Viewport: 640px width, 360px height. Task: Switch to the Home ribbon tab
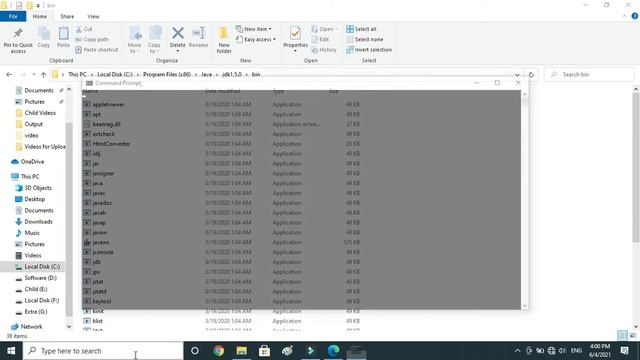pos(40,16)
